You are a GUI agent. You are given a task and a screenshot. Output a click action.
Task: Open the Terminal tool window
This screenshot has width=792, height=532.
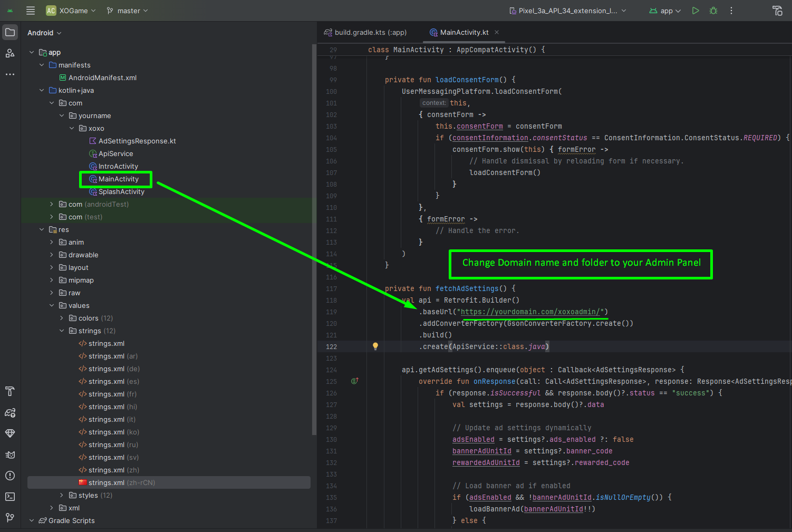pos(10,497)
